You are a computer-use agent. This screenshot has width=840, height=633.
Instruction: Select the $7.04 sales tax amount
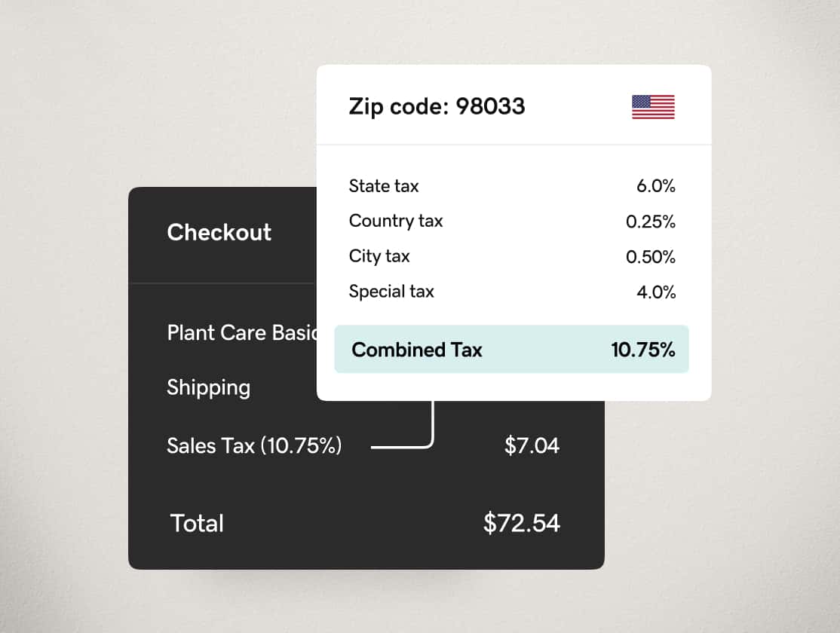tap(532, 445)
